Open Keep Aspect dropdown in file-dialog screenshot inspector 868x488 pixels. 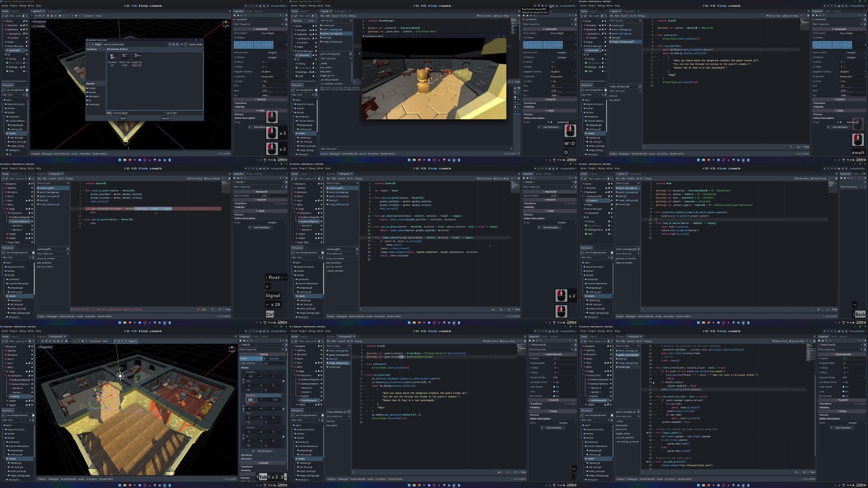(273, 33)
